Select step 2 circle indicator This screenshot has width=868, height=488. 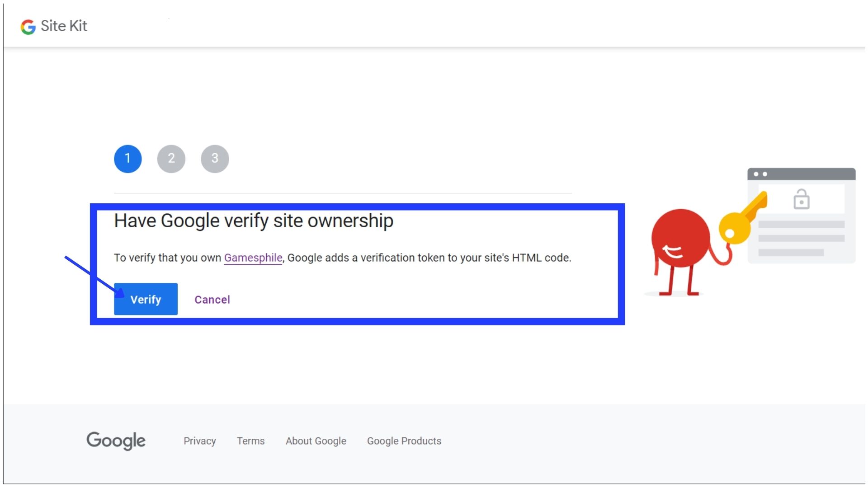(171, 159)
